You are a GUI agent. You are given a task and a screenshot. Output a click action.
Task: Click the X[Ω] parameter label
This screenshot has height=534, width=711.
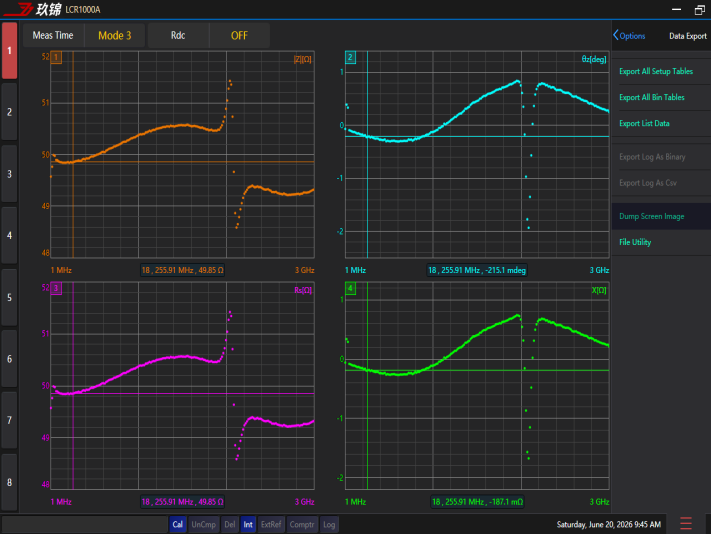point(599,290)
